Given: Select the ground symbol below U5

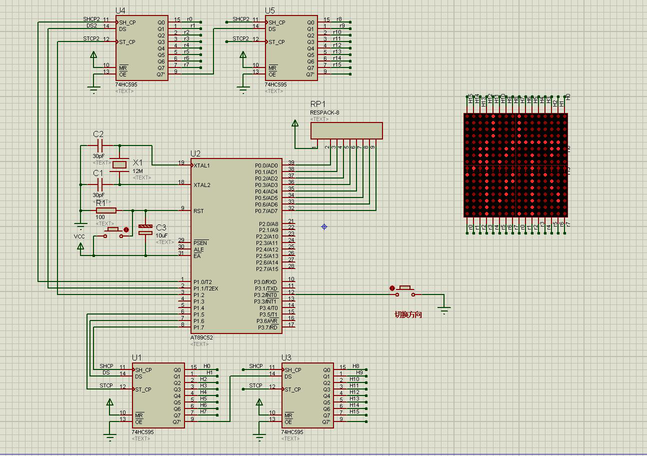Looking at the screenshot, I should click(x=243, y=89).
